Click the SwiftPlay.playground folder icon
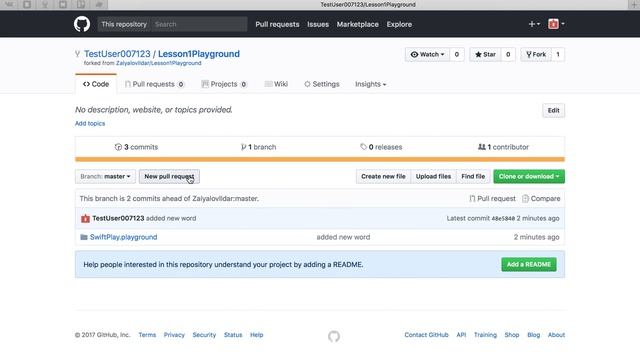The image size is (640, 360). pos(84,237)
